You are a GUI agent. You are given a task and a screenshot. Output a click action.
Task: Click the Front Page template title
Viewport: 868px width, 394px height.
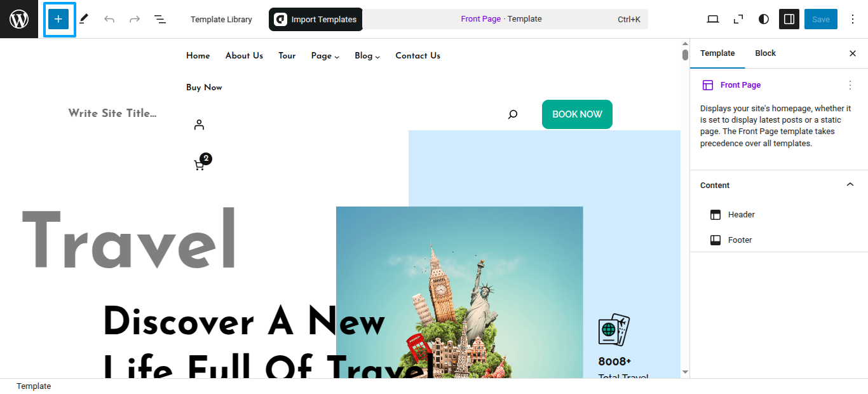click(x=740, y=85)
